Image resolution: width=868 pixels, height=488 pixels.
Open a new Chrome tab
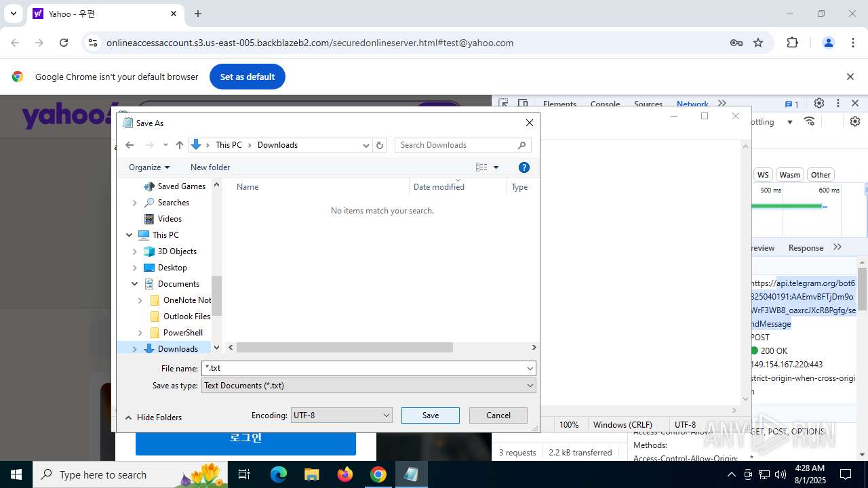[198, 14]
